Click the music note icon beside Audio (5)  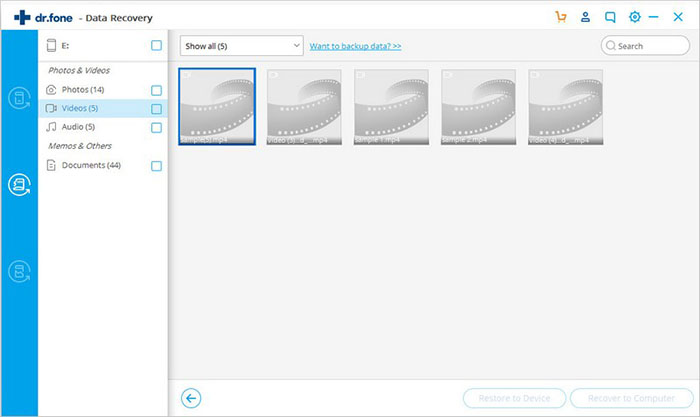click(x=51, y=127)
